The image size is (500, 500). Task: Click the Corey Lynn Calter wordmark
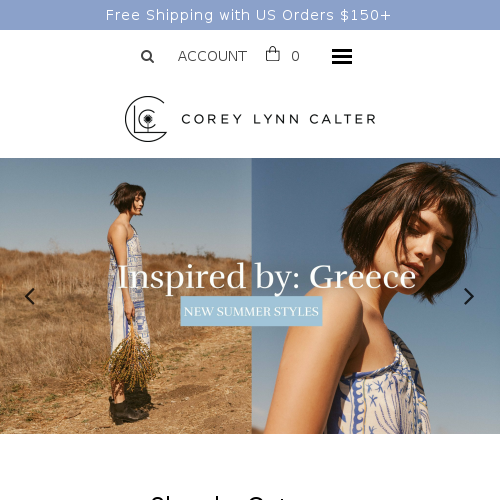pos(279,119)
